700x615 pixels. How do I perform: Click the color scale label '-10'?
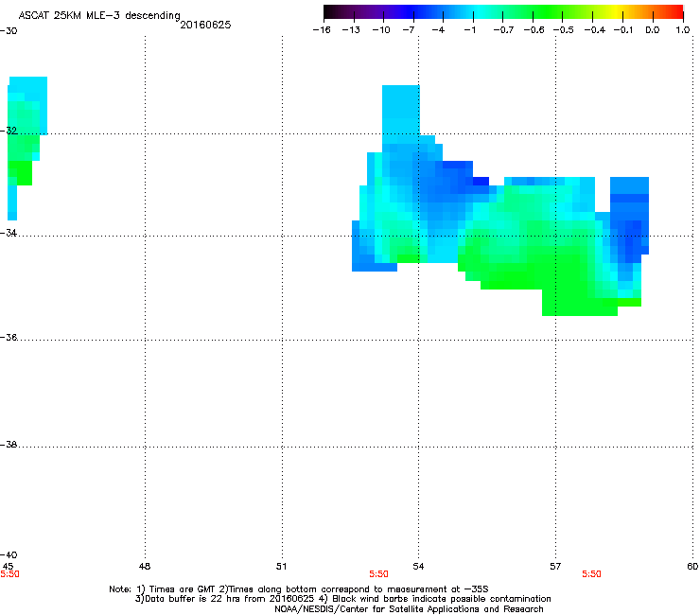pyautogui.click(x=381, y=30)
